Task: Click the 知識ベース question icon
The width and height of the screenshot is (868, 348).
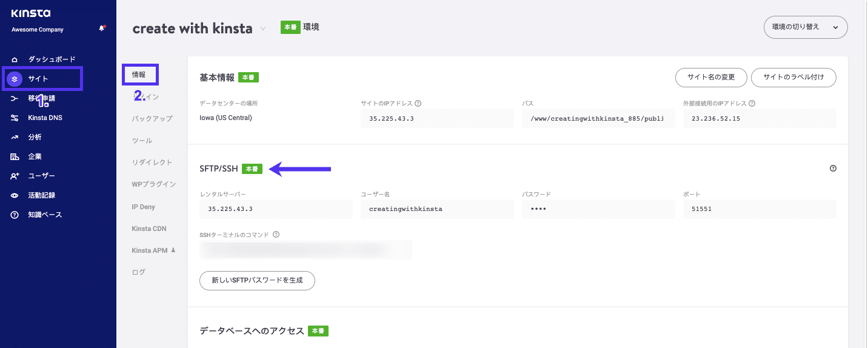Action: coord(15,215)
